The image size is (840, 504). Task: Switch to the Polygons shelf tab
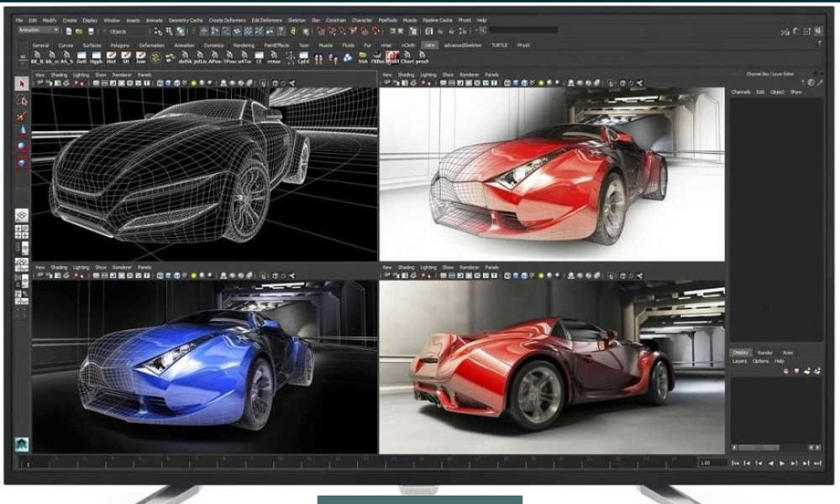pyautogui.click(x=120, y=45)
